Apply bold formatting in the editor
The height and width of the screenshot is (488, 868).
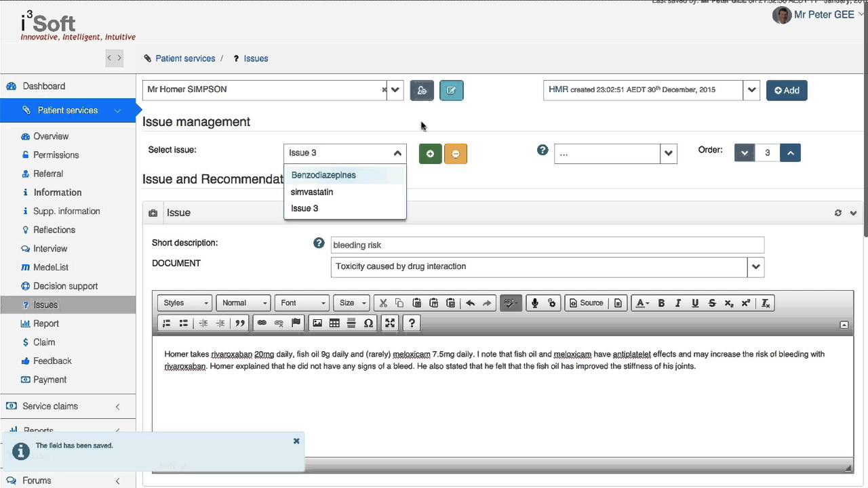(x=661, y=303)
